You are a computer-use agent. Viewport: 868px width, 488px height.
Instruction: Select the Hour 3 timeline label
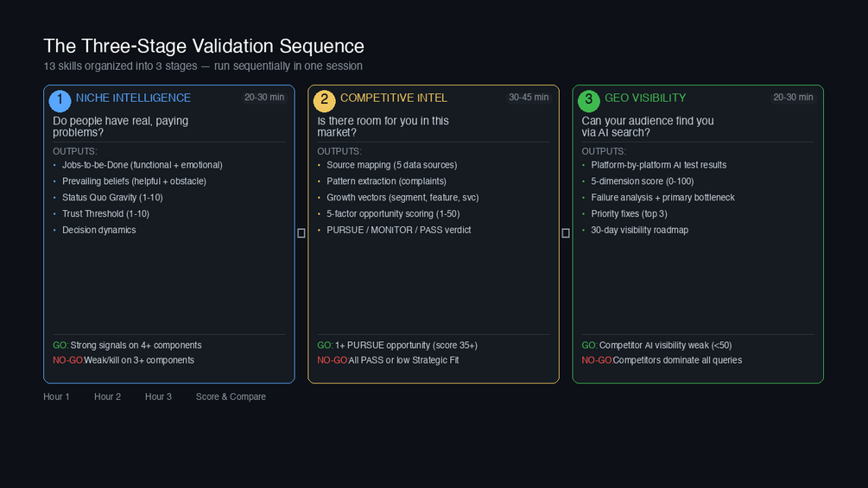click(158, 397)
